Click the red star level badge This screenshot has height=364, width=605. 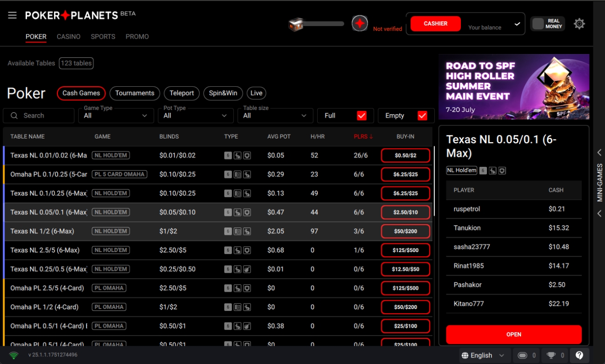tap(360, 23)
